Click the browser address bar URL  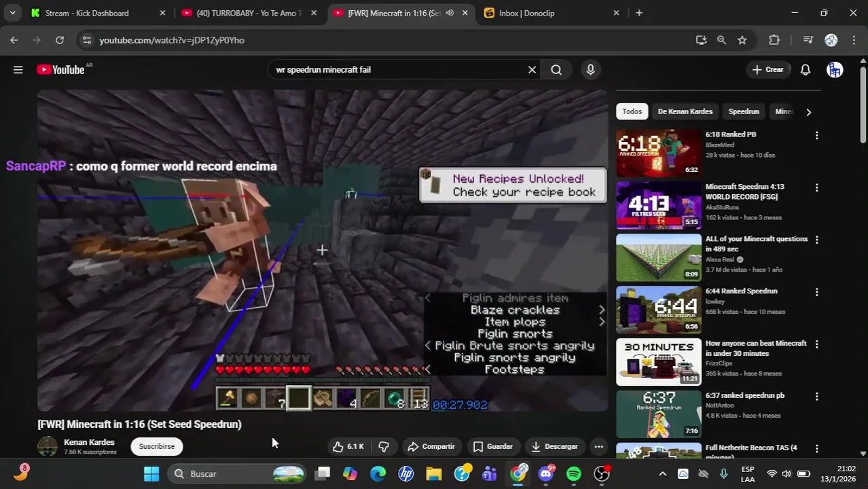[171, 40]
